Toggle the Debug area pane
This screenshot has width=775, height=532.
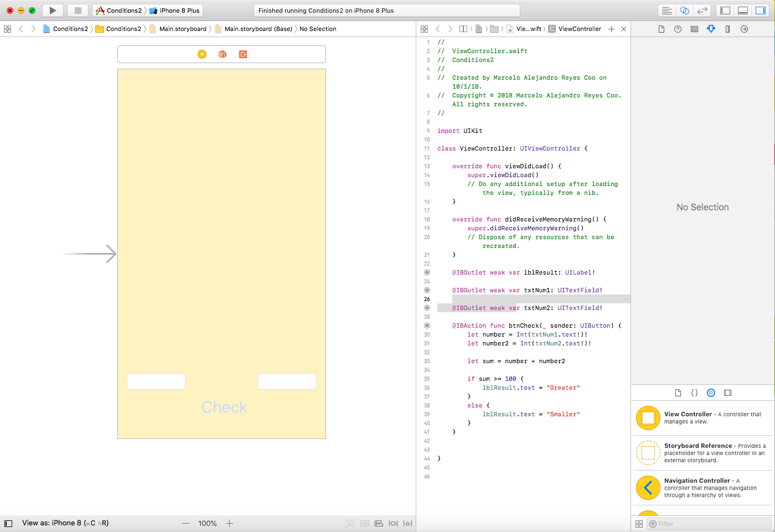click(743, 11)
